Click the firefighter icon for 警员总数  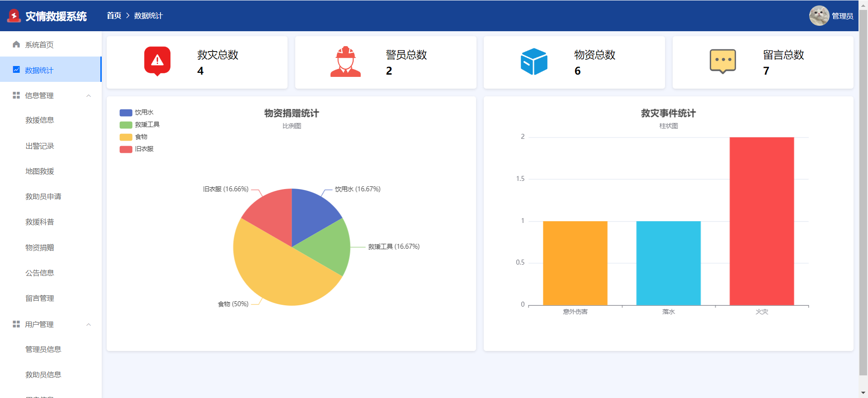coord(345,62)
